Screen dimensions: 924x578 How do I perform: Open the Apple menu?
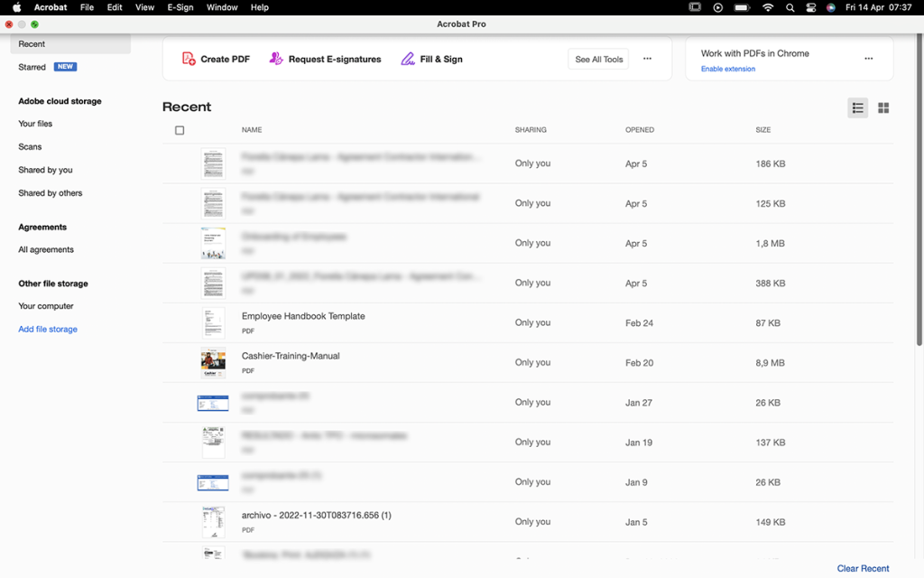[x=17, y=7]
